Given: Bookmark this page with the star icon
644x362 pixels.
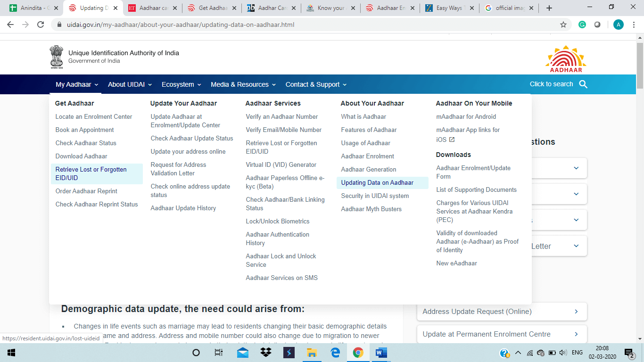Looking at the screenshot, I should click(563, 25).
